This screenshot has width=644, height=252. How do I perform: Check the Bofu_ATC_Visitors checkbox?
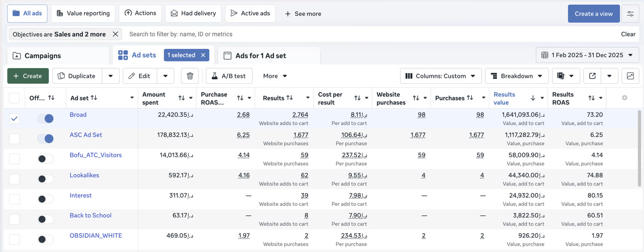coord(14,159)
